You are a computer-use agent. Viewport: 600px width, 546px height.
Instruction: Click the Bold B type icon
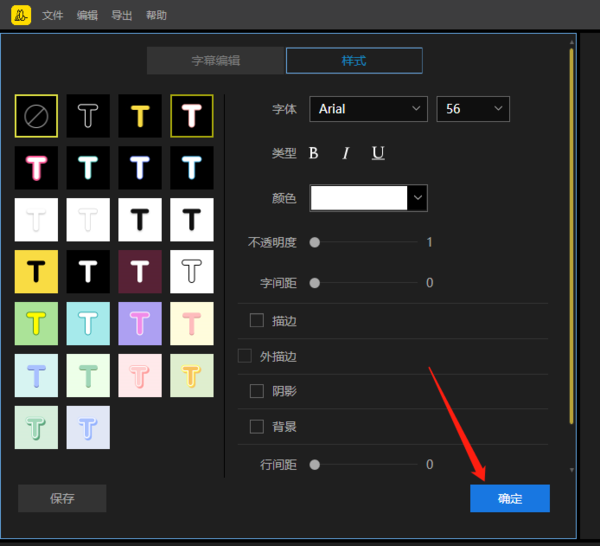314,153
